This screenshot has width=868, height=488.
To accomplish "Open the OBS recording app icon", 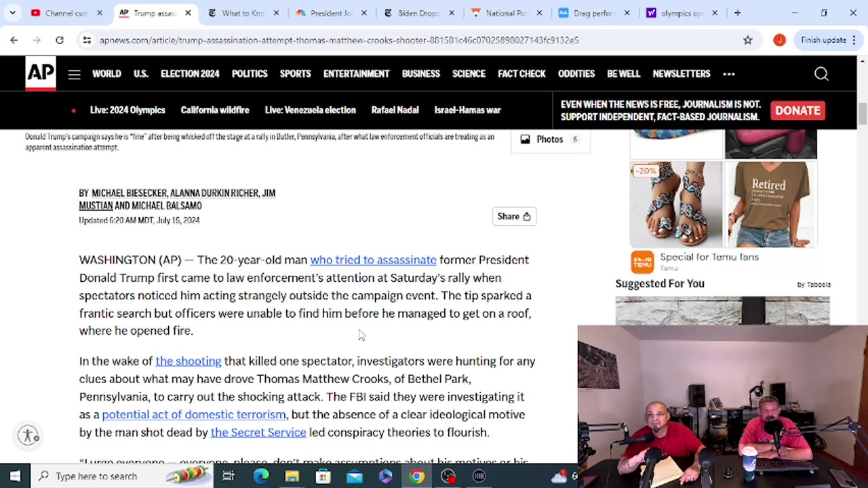I will 448,476.
